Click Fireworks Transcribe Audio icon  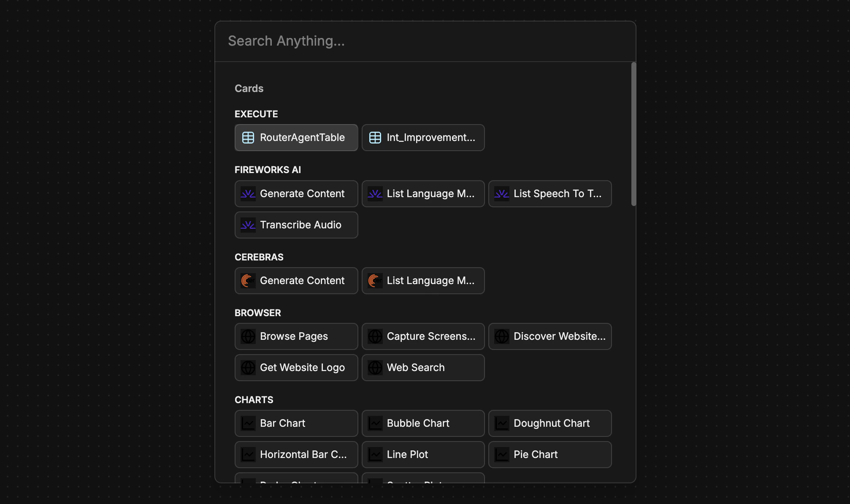coord(248,225)
